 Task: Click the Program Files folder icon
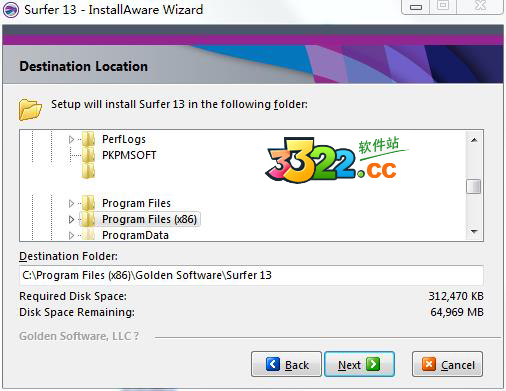tap(89, 203)
